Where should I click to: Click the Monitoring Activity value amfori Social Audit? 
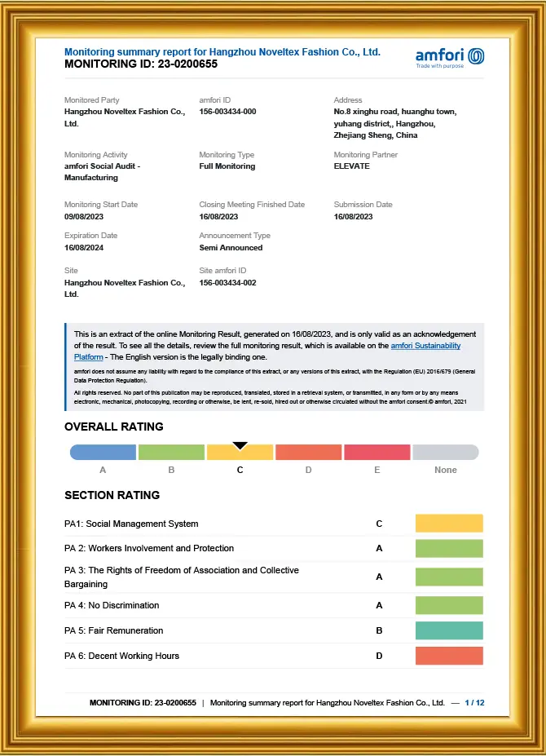(x=102, y=171)
